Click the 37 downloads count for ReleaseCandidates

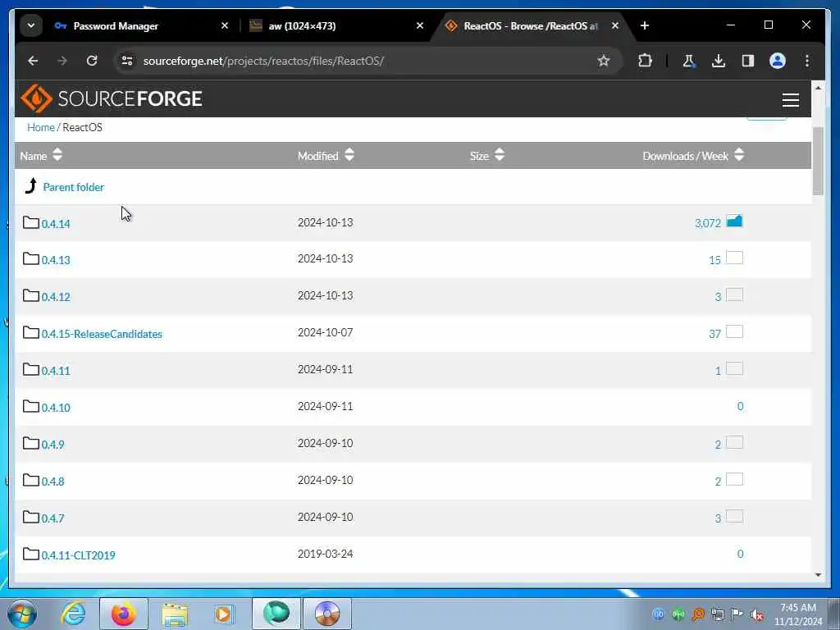[714, 335]
